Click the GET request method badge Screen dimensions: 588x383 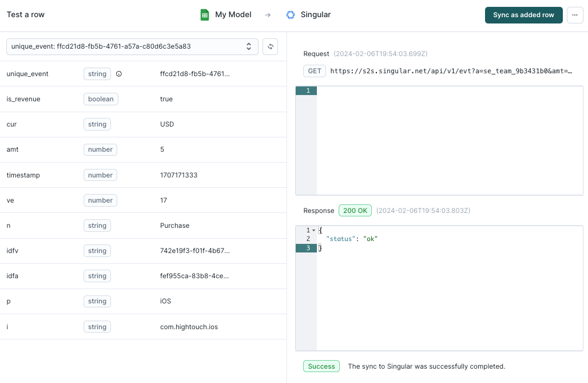314,71
